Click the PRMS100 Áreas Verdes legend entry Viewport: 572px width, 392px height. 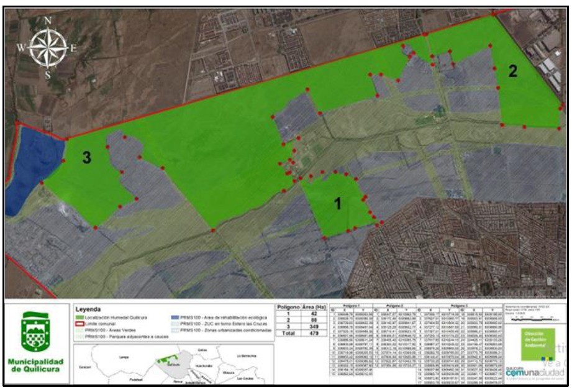pyautogui.click(x=109, y=330)
